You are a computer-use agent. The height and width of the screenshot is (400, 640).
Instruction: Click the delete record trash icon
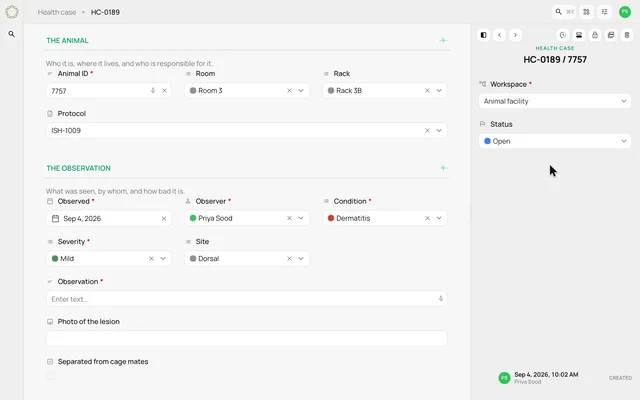tap(627, 35)
